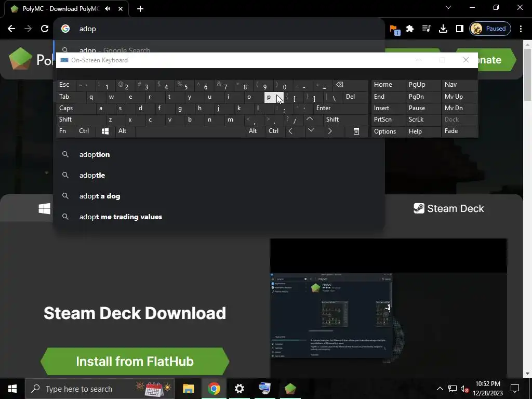Click the Fade key on keyboard
The image size is (532, 399).
coord(459,131)
